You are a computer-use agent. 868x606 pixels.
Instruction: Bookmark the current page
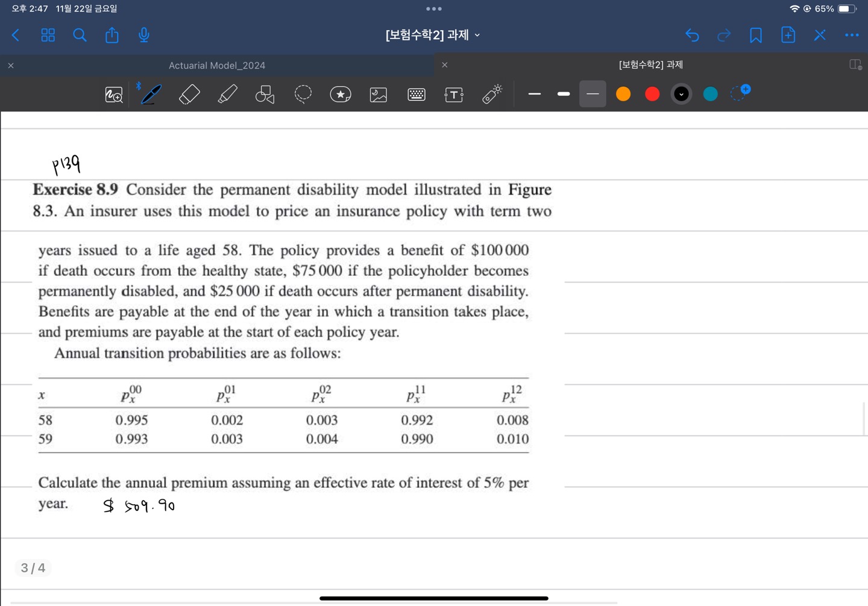click(x=756, y=35)
